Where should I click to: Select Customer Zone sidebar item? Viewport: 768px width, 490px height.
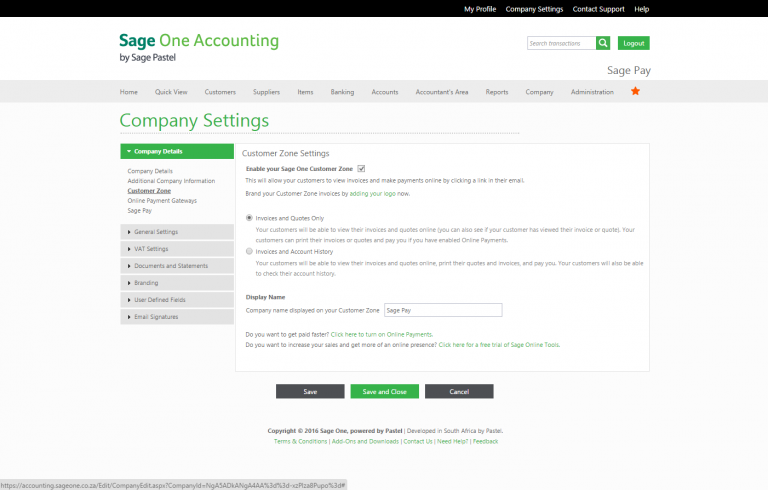pos(149,191)
